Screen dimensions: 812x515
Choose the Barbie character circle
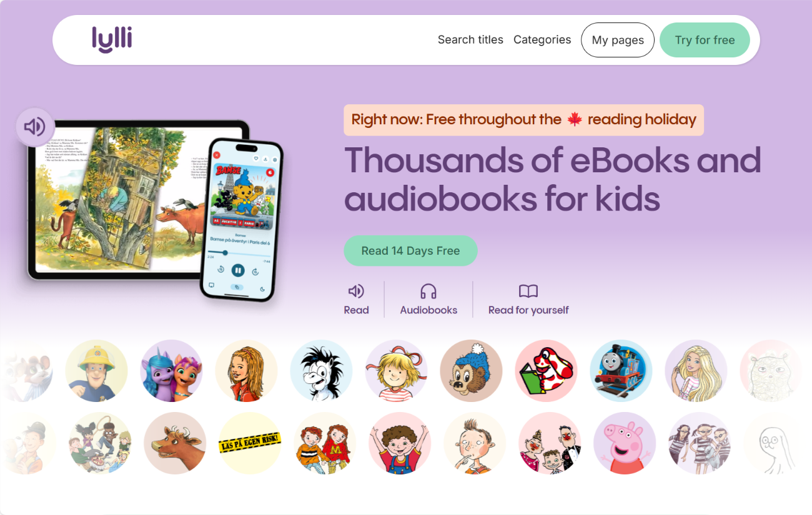[696, 371]
